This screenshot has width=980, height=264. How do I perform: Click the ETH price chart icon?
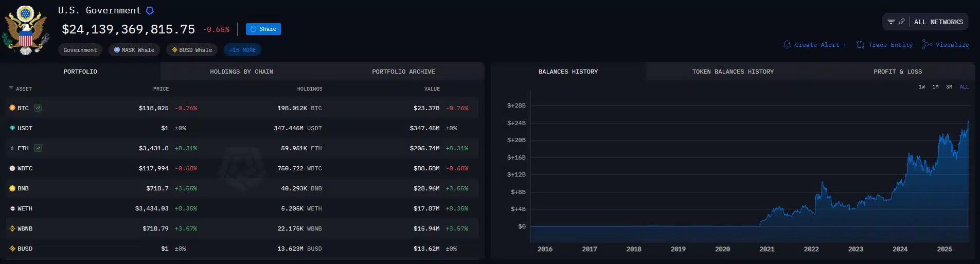pyautogui.click(x=38, y=148)
